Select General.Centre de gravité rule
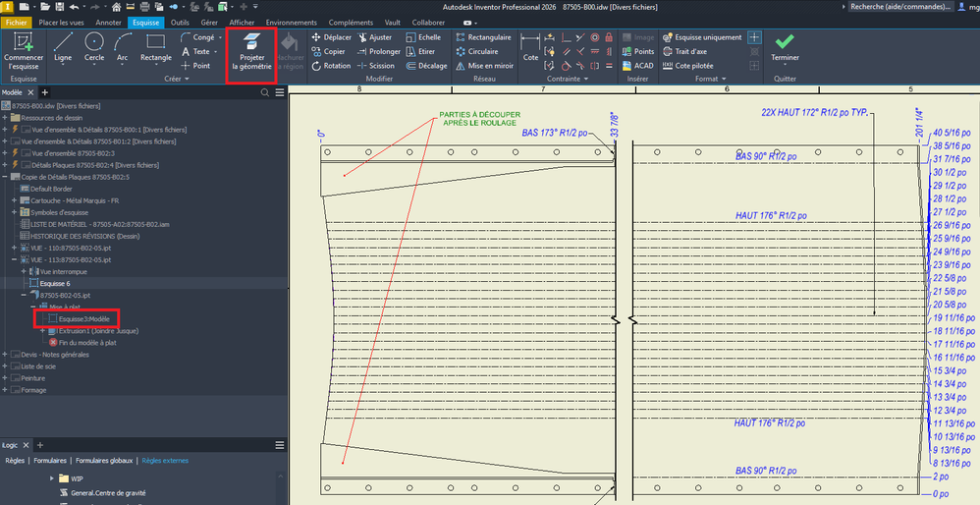The height and width of the screenshot is (505, 980). 103,493
